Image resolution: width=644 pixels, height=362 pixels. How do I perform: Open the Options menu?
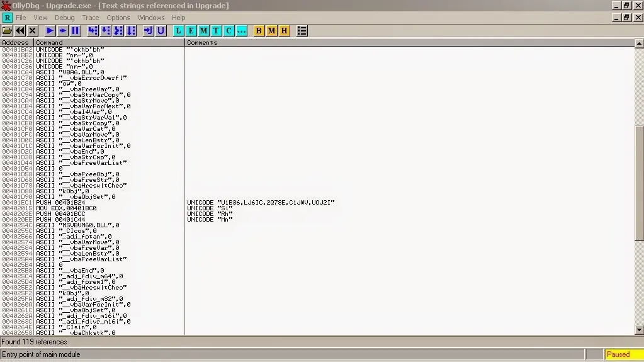coord(118,18)
